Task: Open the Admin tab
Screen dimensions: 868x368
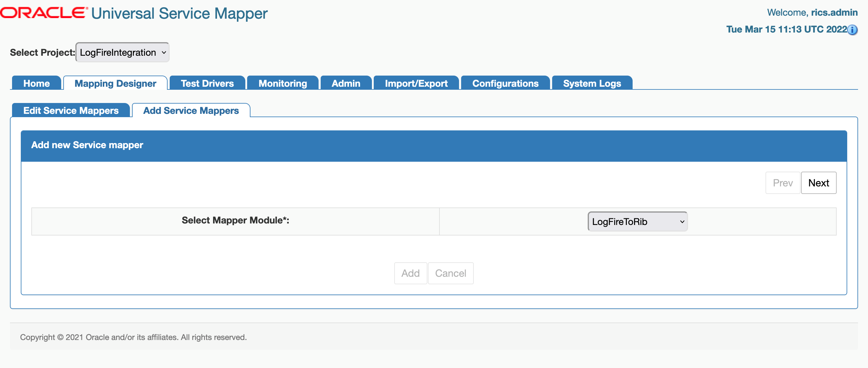Action: tap(346, 83)
